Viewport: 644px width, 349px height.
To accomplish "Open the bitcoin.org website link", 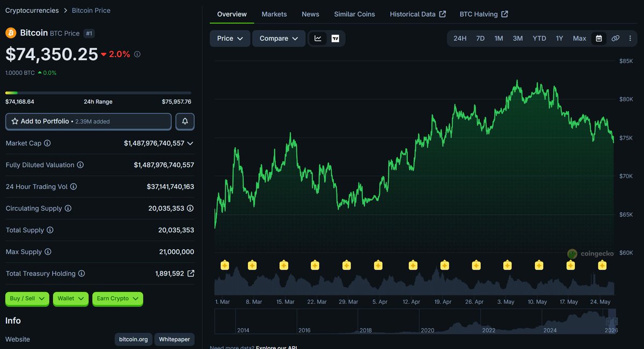I will (x=133, y=339).
